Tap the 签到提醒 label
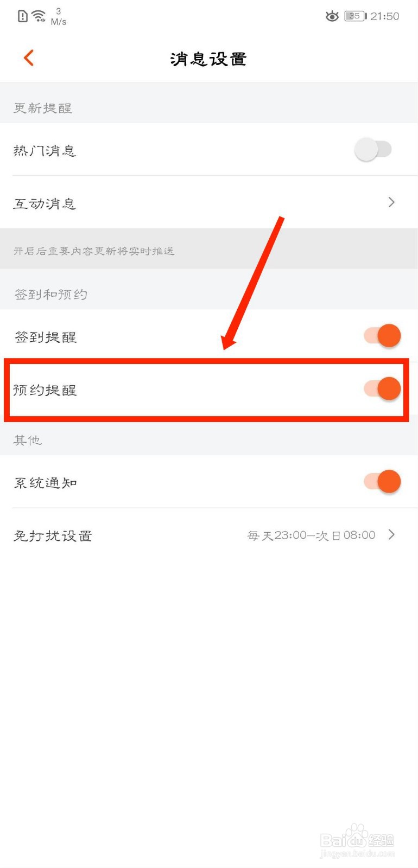 pyautogui.click(x=46, y=337)
